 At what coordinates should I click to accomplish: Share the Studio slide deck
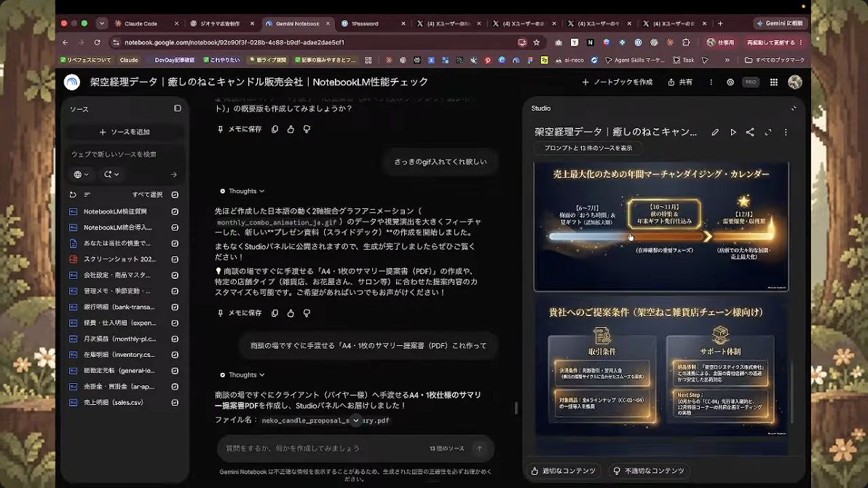coord(750,133)
